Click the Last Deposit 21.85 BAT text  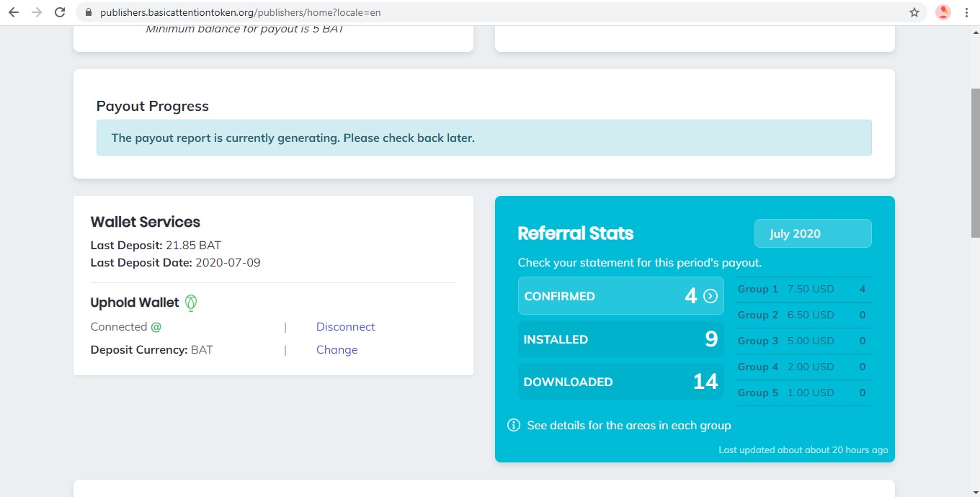[x=156, y=246]
